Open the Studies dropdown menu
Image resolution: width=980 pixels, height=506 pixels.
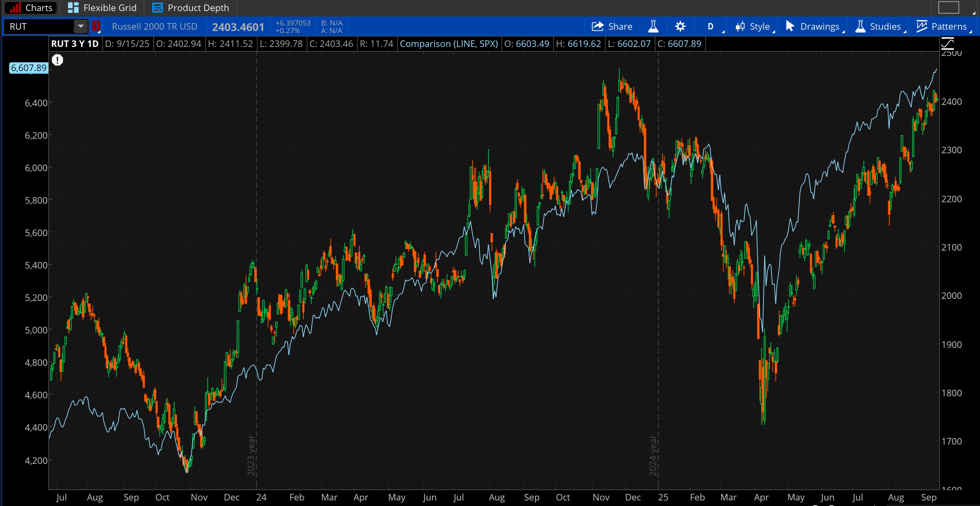880,26
